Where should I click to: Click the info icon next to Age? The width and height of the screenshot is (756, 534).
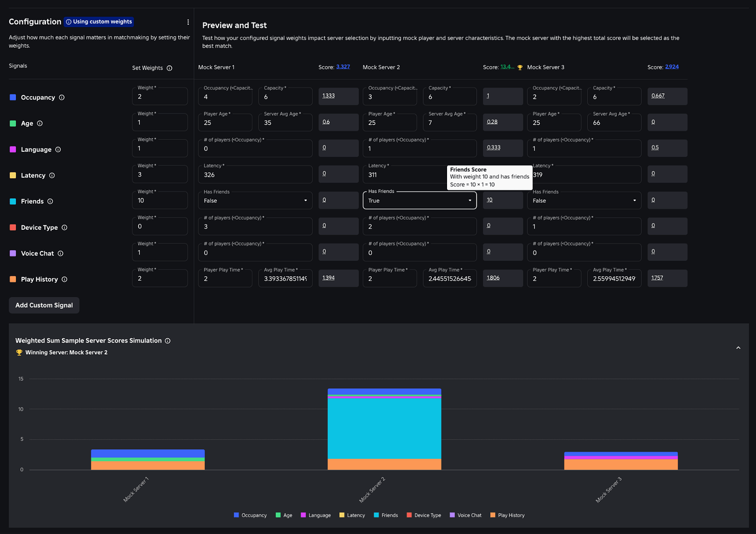coord(39,123)
